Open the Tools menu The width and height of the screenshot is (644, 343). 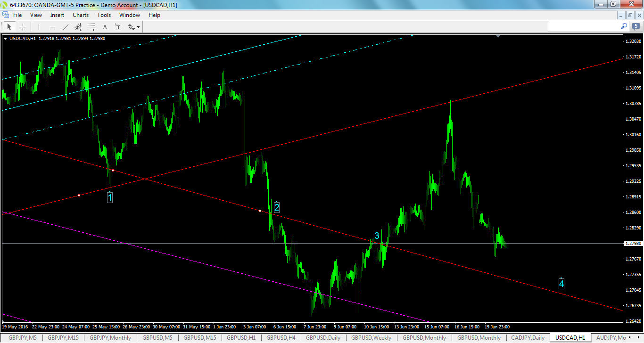[104, 15]
